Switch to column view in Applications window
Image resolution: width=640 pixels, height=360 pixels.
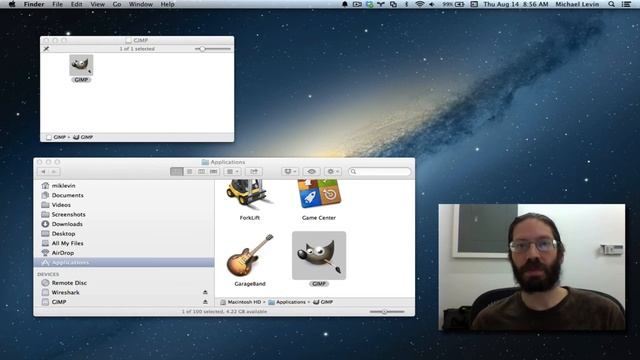(201, 171)
